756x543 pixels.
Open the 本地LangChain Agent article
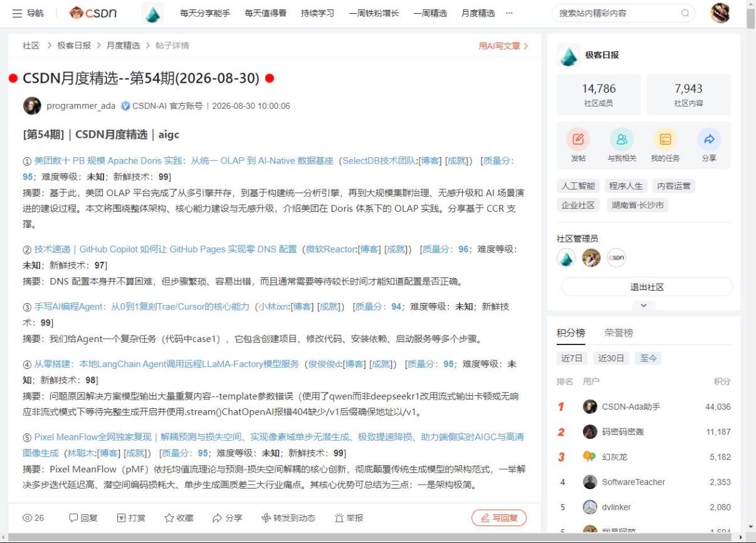click(166, 364)
